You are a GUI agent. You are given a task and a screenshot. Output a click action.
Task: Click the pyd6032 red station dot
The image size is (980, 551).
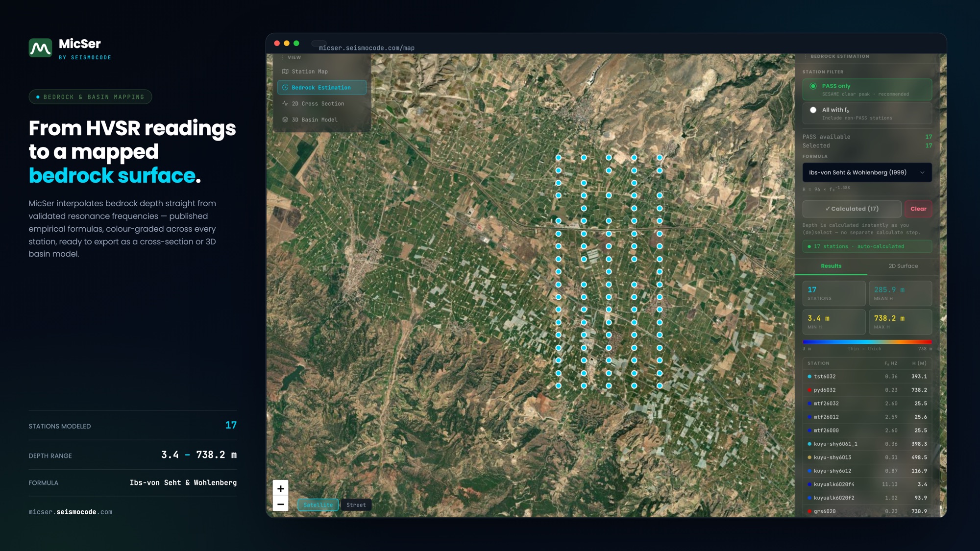(x=809, y=390)
